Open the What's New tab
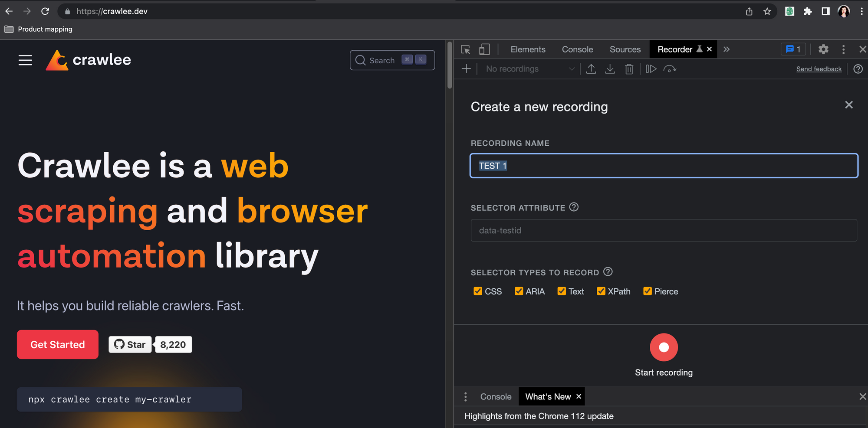This screenshot has width=868, height=428. (548, 396)
